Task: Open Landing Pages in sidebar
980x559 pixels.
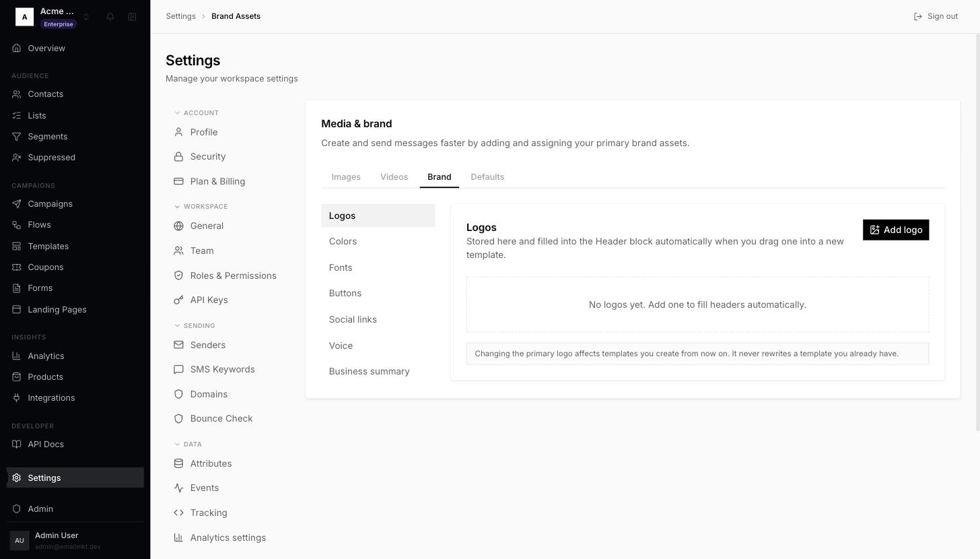Action: click(x=75, y=310)
